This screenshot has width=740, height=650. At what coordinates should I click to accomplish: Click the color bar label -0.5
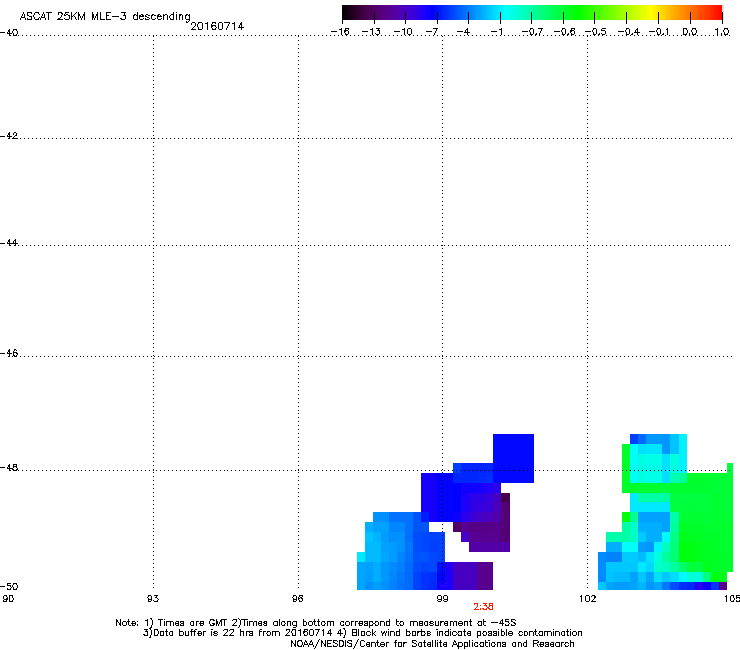point(596,32)
